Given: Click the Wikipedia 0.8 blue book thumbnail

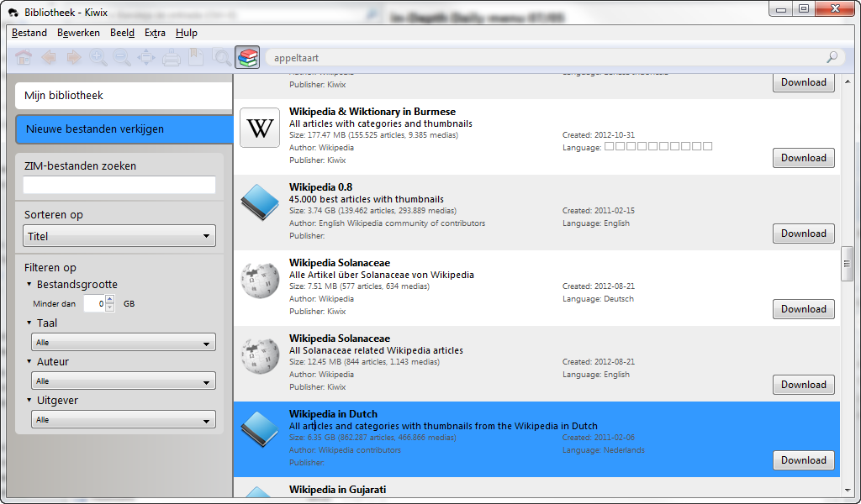Looking at the screenshot, I should tap(259, 202).
